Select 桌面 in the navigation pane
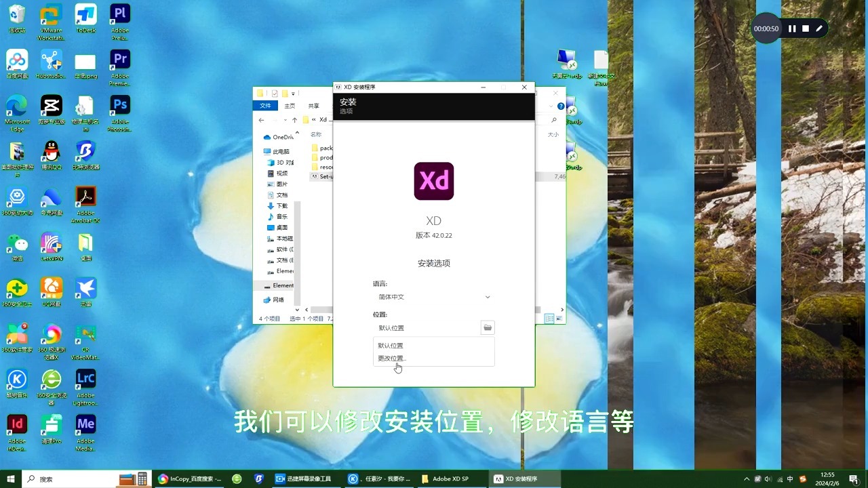This screenshot has height=488, width=868. click(x=278, y=228)
